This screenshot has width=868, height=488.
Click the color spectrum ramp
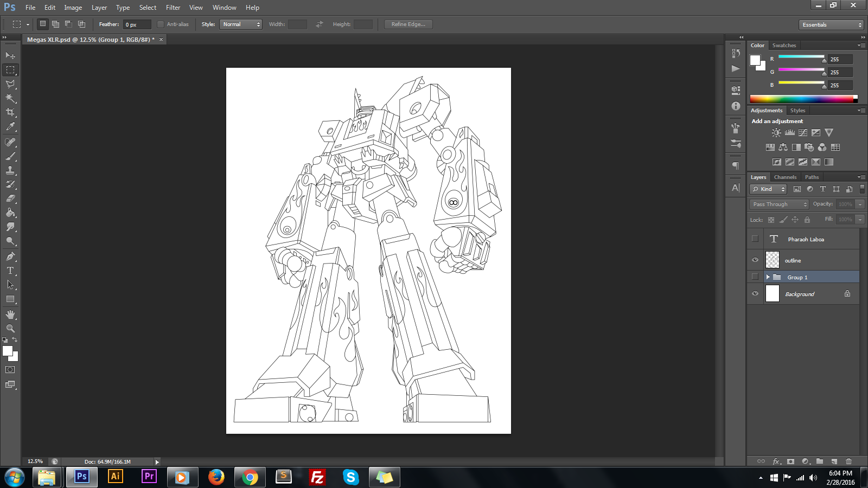click(801, 99)
